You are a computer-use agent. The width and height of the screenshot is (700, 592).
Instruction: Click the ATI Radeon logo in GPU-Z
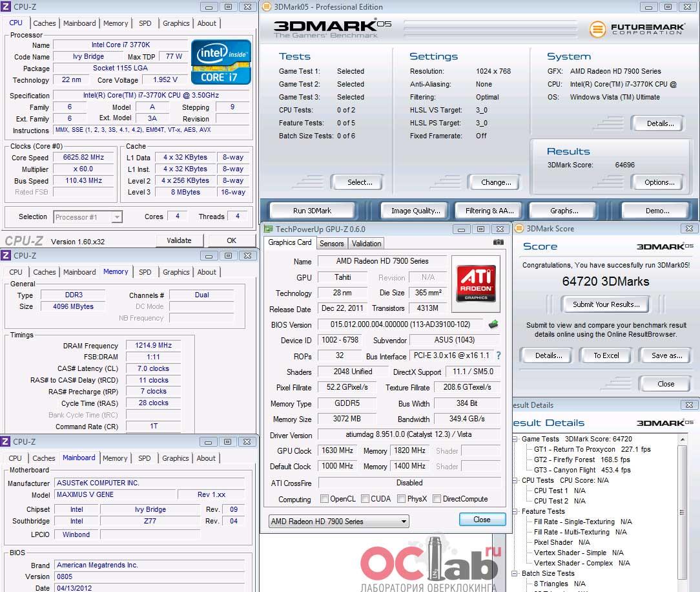click(476, 283)
